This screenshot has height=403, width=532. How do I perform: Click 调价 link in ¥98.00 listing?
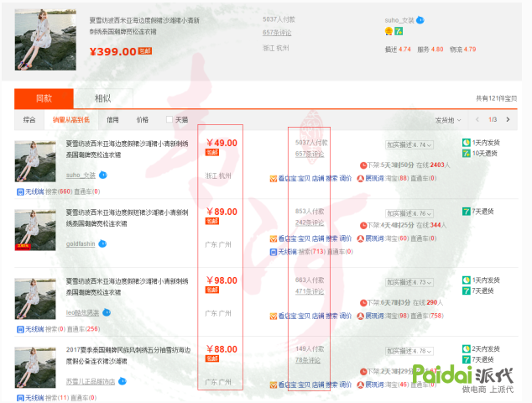(x=346, y=316)
